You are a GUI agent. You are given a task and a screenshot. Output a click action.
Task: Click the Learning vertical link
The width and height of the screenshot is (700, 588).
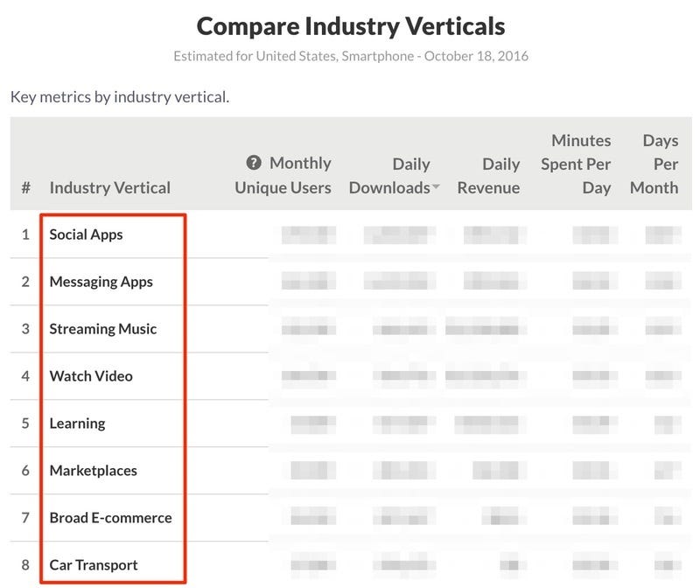tap(77, 423)
